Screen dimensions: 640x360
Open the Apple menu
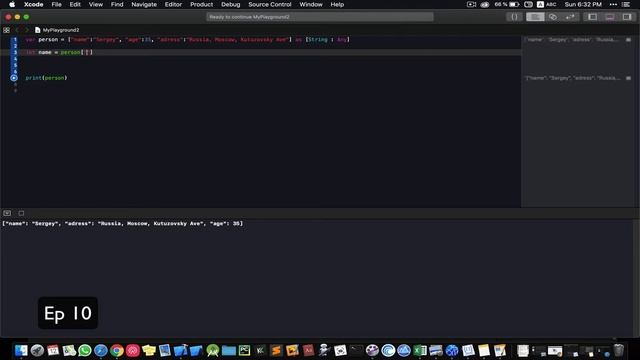[x=12, y=4]
